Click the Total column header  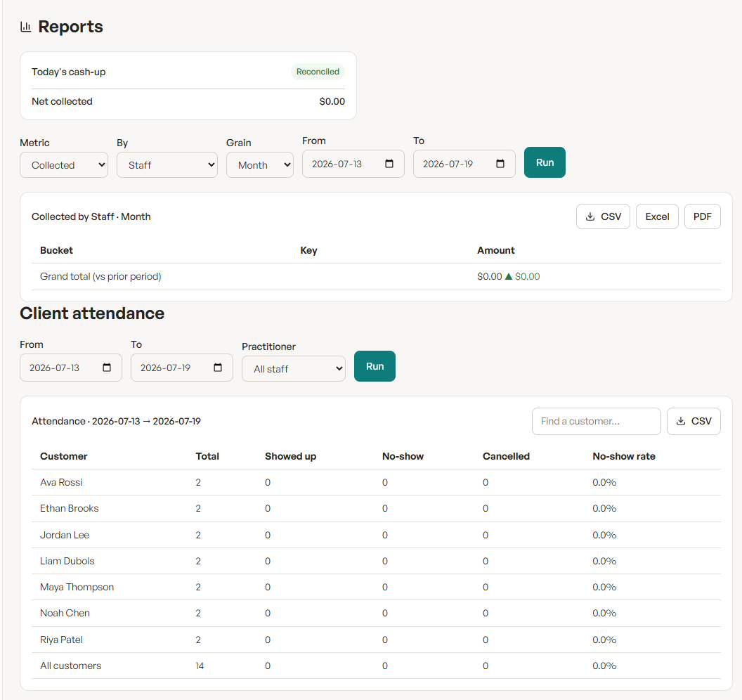pos(207,456)
